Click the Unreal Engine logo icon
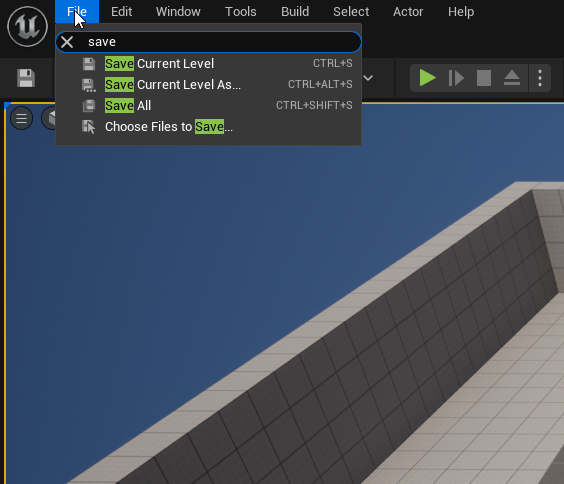 (x=27, y=26)
